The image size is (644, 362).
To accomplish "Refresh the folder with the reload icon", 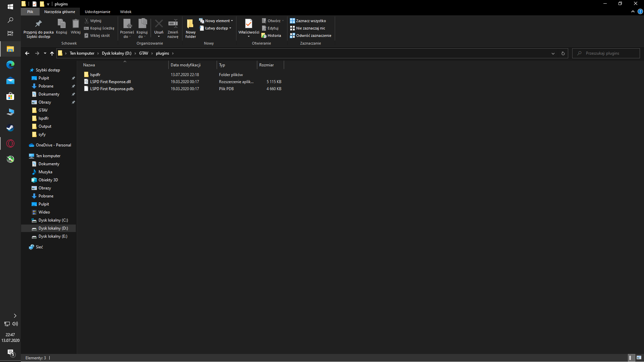I will click(563, 53).
